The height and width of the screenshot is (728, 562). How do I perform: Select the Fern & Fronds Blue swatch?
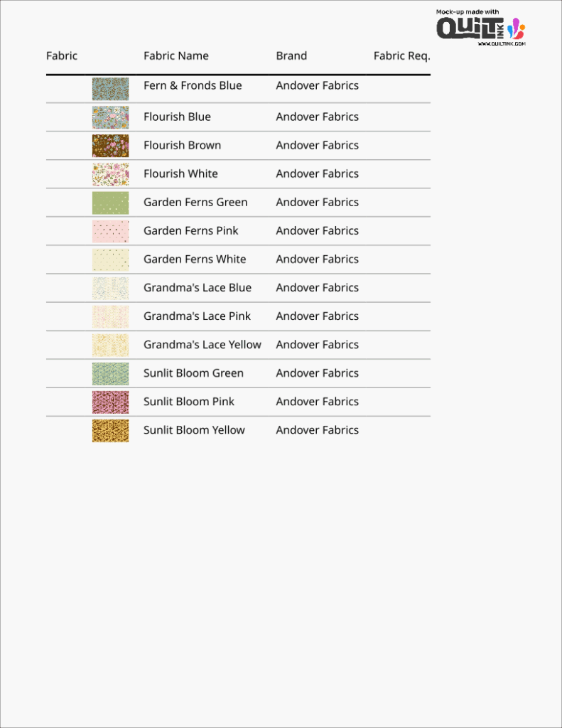click(110, 89)
